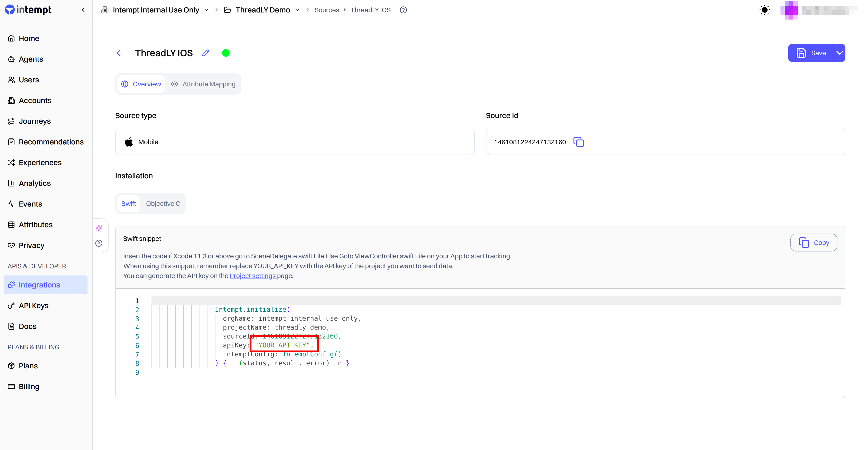This screenshot has height=450, width=868.
Task: Collapse the sidebar with the chevron
Action: (83, 10)
